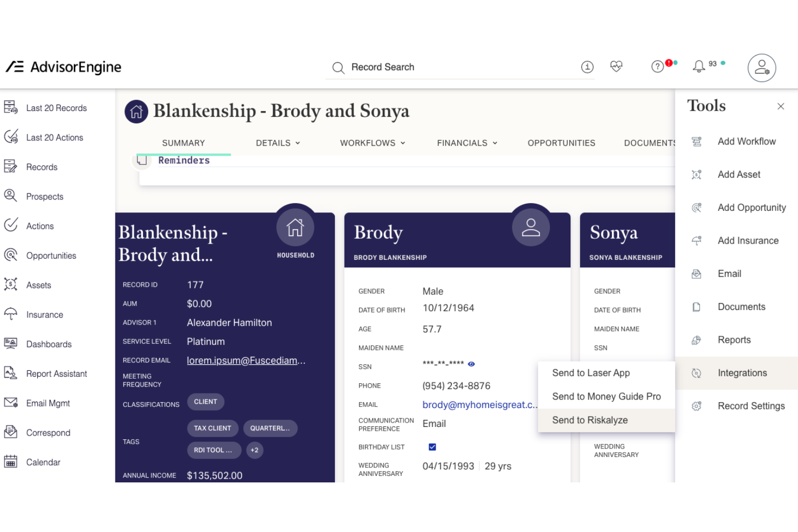Click the Platinum service level value
798x532 pixels.
point(206,342)
